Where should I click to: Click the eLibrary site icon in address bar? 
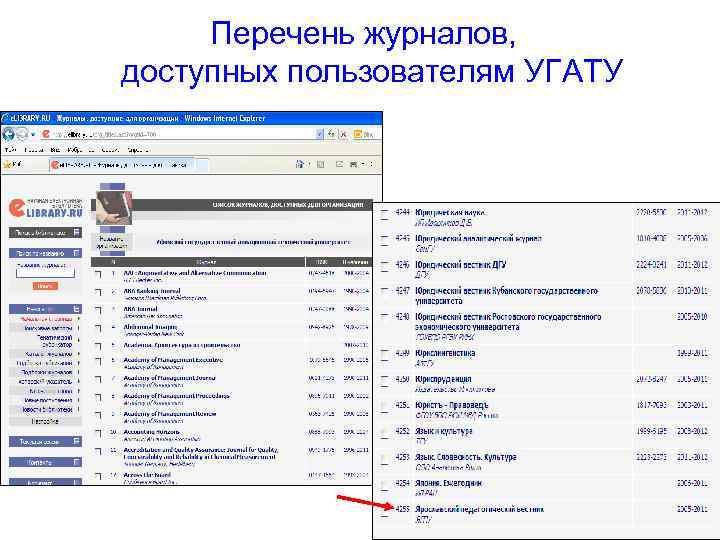point(45,134)
